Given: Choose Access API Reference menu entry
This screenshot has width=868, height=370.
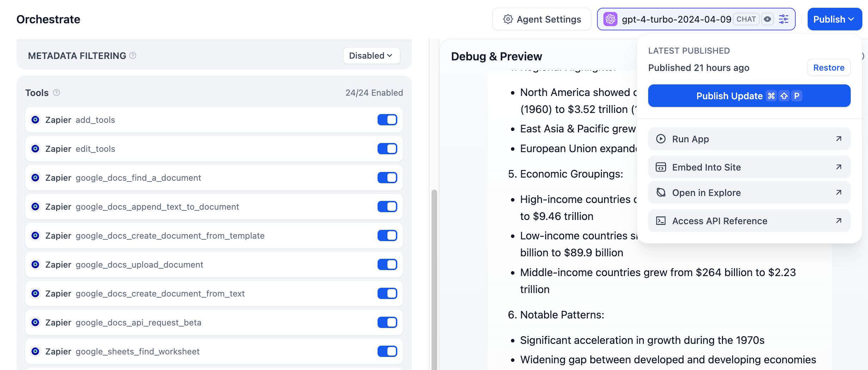Looking at the screenshot, I should click(749, 221).
